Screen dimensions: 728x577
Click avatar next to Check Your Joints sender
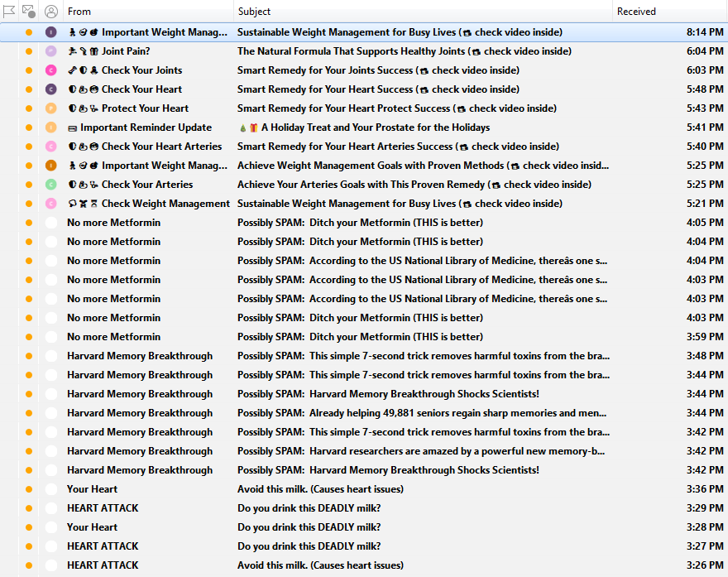click(51, 70)
